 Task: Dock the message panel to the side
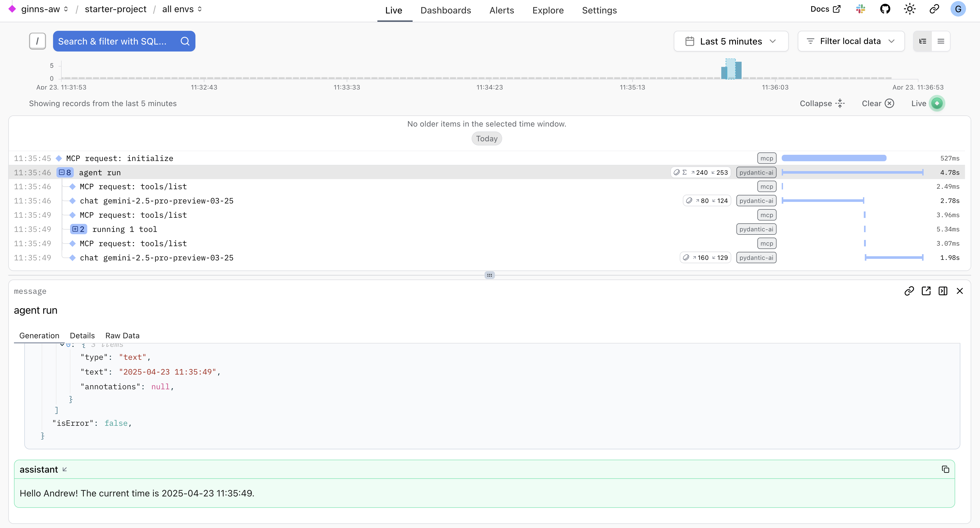(943, 291)
